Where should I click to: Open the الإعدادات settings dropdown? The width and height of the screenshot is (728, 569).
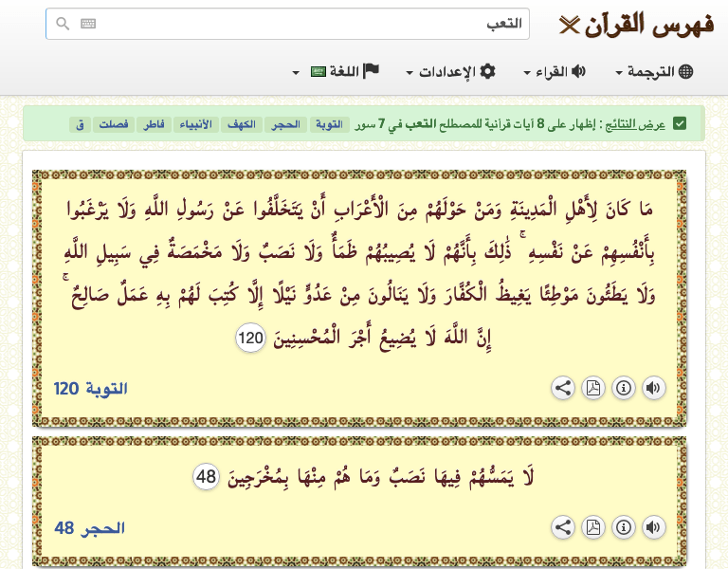pos(451,72)
